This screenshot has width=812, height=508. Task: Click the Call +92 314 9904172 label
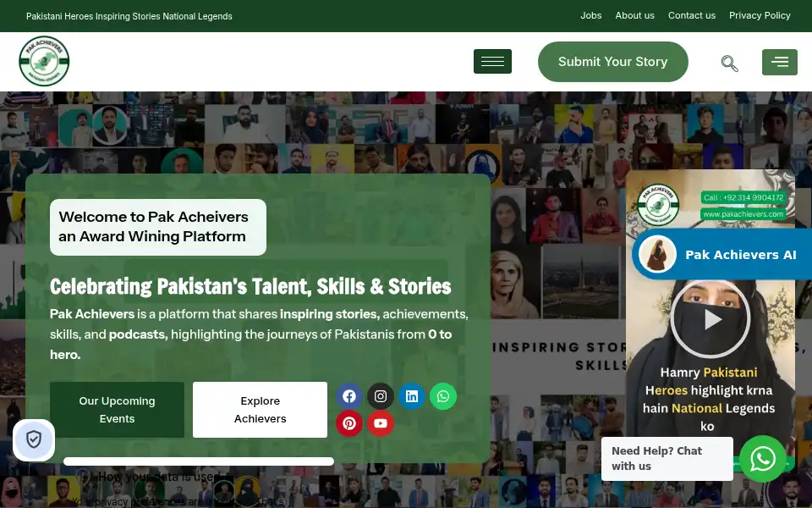tap(743, 197)
